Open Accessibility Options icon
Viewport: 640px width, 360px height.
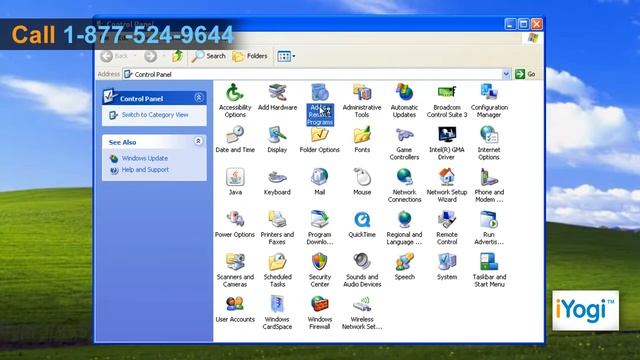pyautogui.click(x=235, y=100)
